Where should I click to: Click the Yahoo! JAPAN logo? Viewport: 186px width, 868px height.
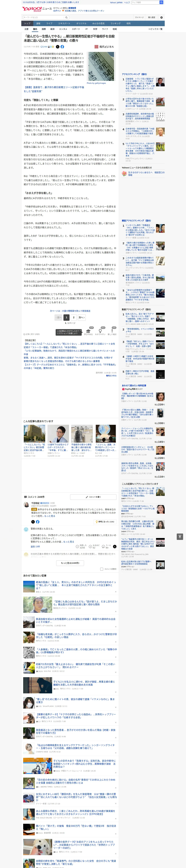pyautogui.click(x=32, y=9)
